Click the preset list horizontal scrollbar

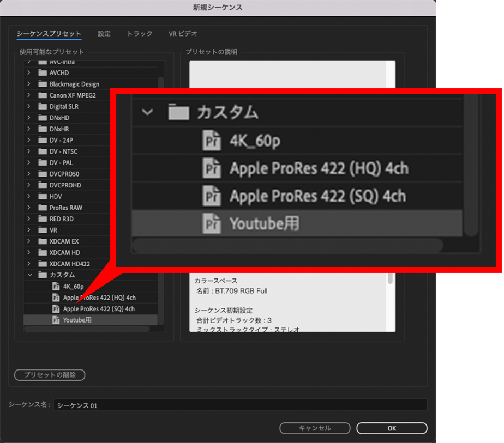click(x=87, y=329)
